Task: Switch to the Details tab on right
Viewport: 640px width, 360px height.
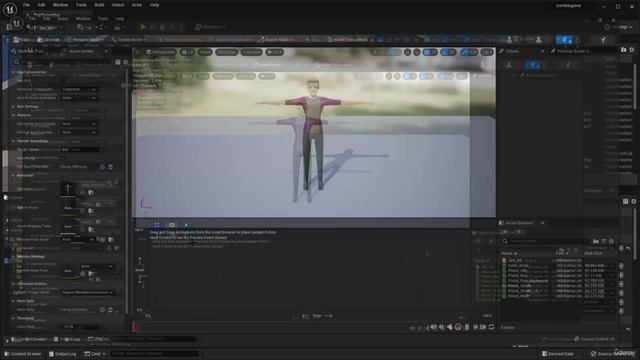Action: tap(512, 51)
